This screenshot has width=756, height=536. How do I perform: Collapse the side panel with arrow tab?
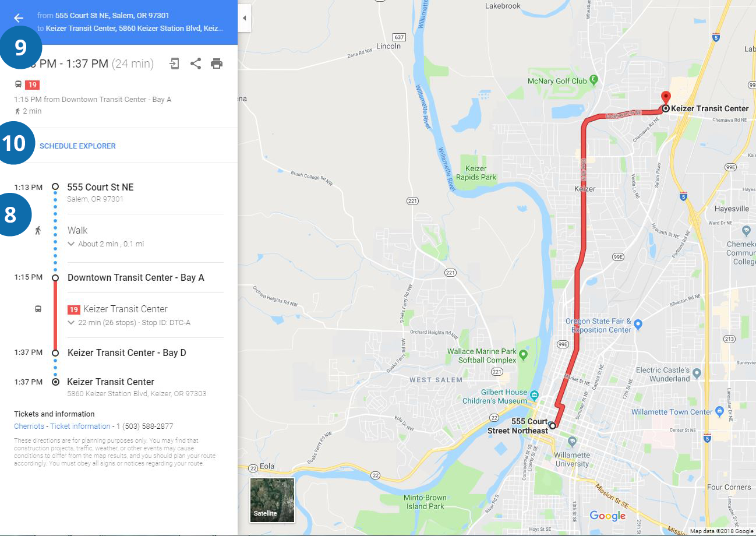244,18
